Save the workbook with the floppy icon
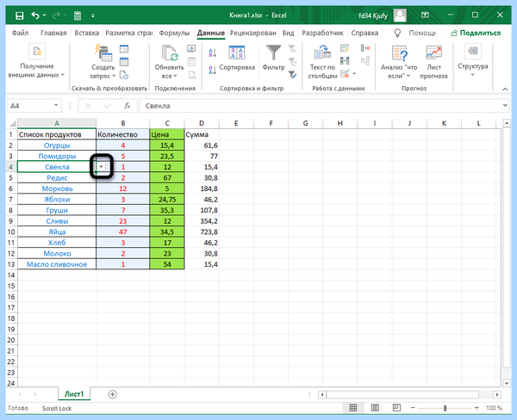The image size is (517, 420). click(20, 15)
